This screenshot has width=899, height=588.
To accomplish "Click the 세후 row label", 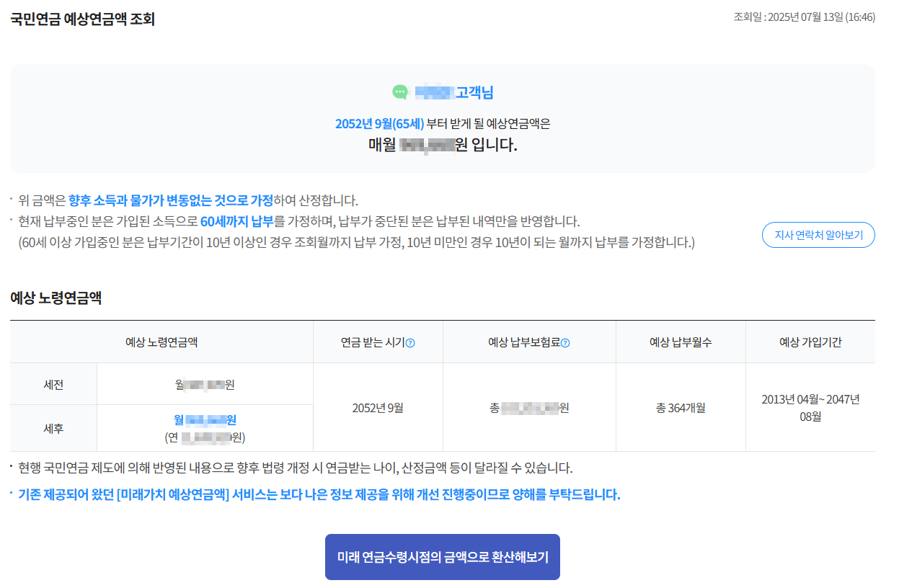I will tap(53, 428).
